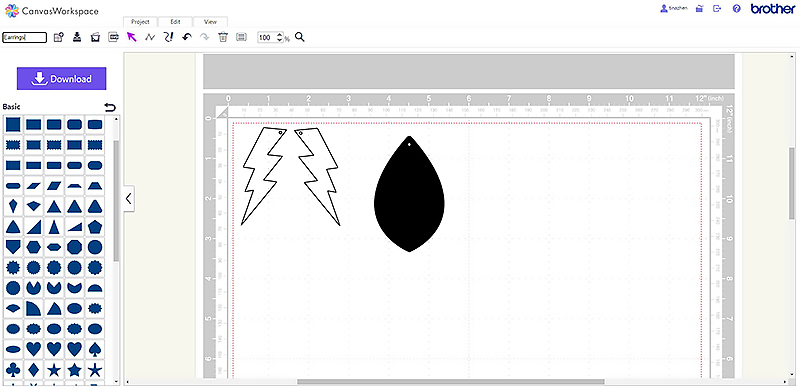
Task: Click the shapes panel vertical scrollbar thumb
Action: (x=116, y=200)
